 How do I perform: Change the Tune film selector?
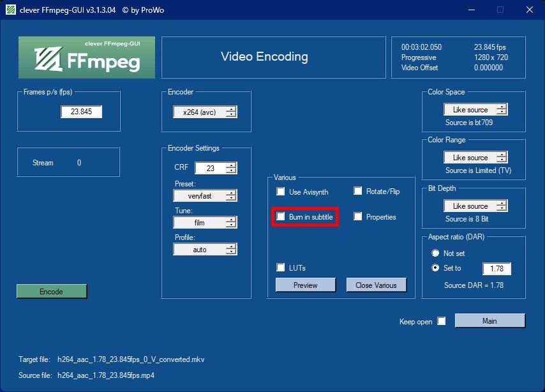(x=205, y=222)
